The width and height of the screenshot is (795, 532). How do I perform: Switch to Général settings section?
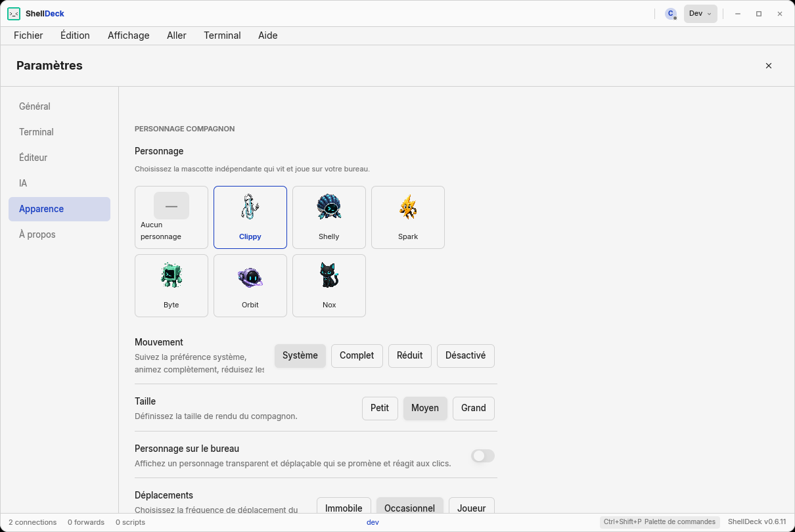click(x=59, y=106)
